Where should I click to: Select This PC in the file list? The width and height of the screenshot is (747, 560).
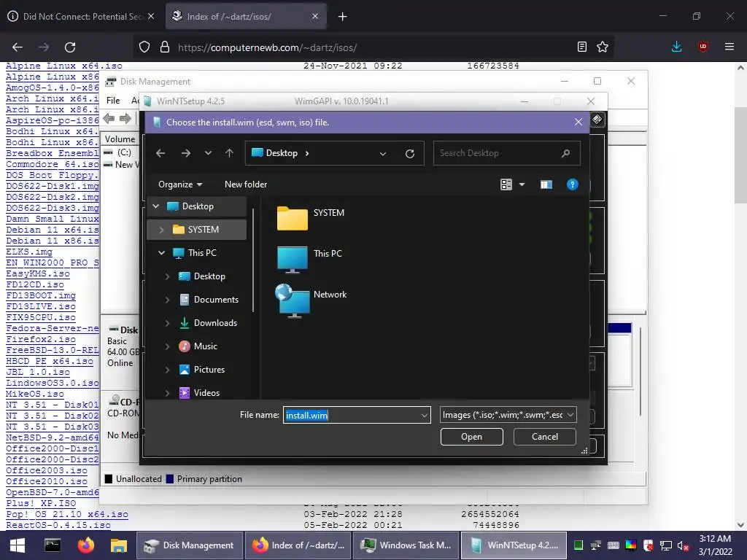pos(309,260)
